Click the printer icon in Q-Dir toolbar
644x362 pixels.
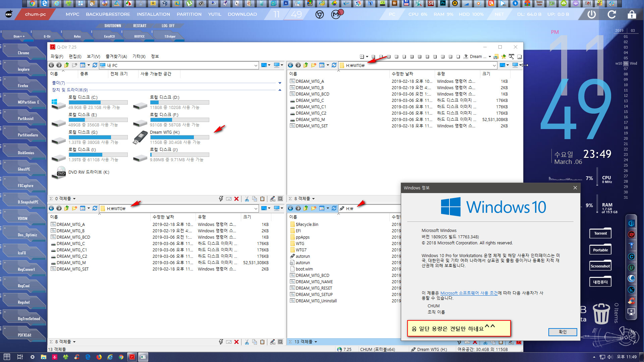pos(496,57)
